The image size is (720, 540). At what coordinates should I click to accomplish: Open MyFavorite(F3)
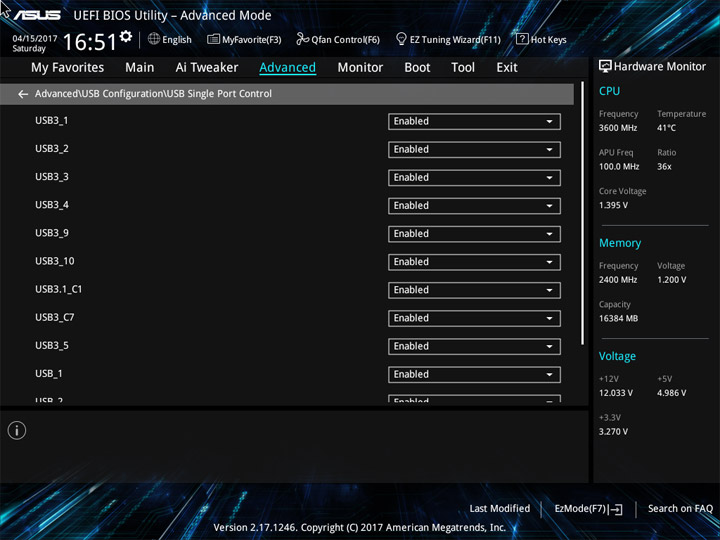click(x=244, y=39)
